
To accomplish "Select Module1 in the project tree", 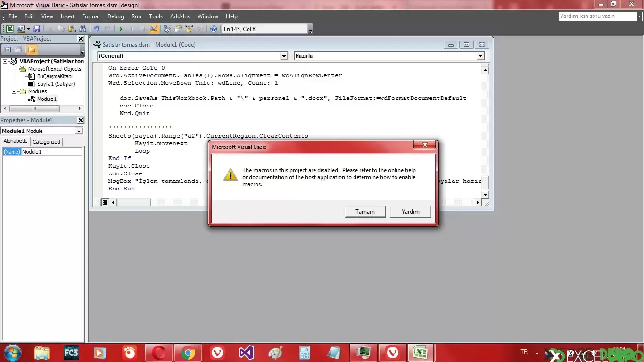I will tap(47, 99).
